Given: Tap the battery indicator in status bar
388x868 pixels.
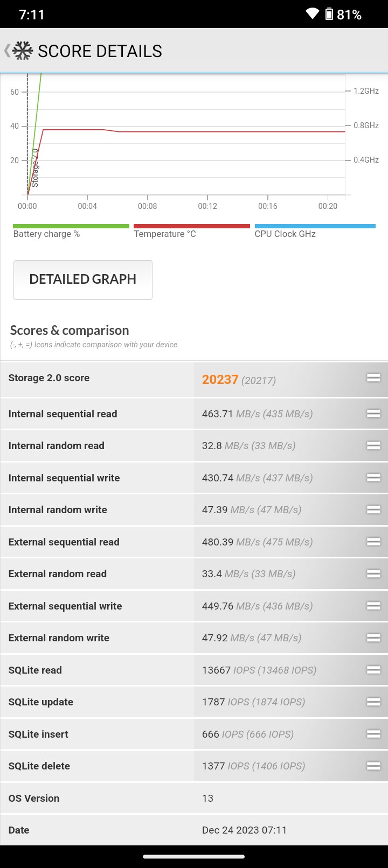Looking at the screenshot, I should [x=329, y=14].
